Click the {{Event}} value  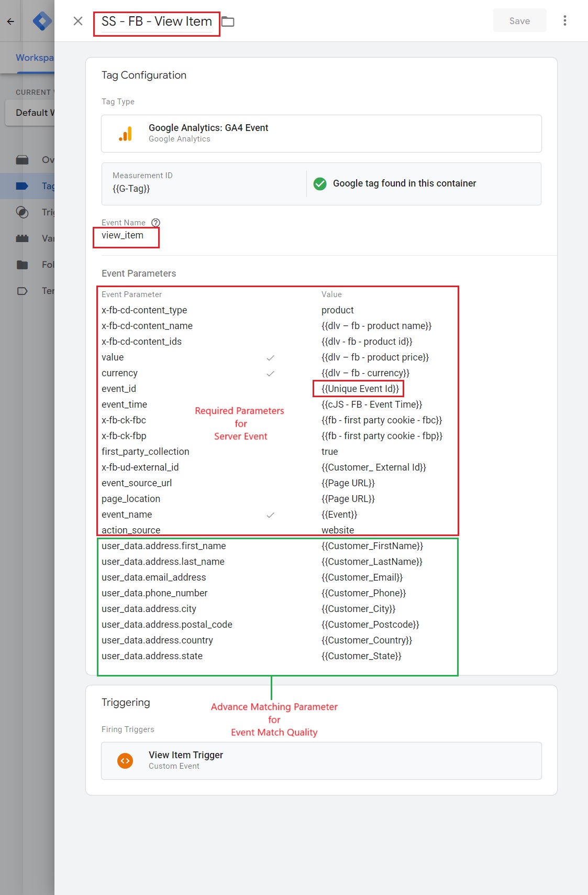tap(339, 515)
